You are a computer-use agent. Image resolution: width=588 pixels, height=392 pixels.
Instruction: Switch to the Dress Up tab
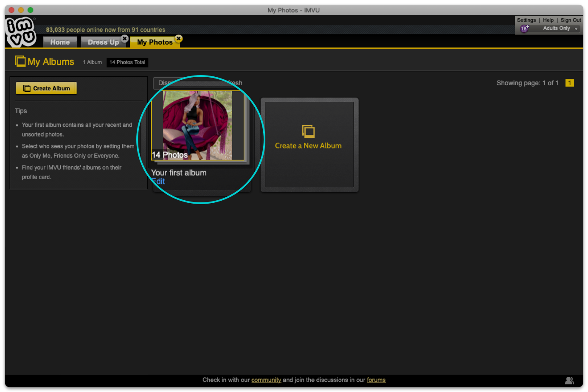point(103,42)
